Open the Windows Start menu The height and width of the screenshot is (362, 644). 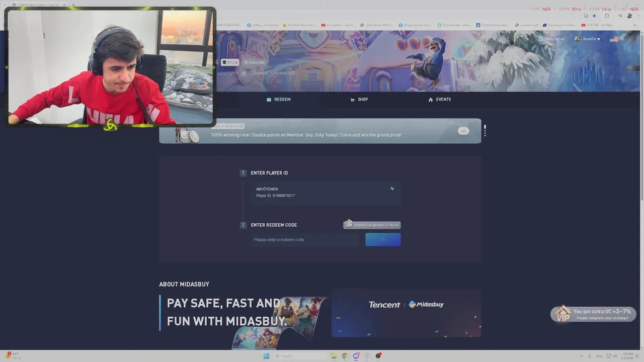pos(266,356)
